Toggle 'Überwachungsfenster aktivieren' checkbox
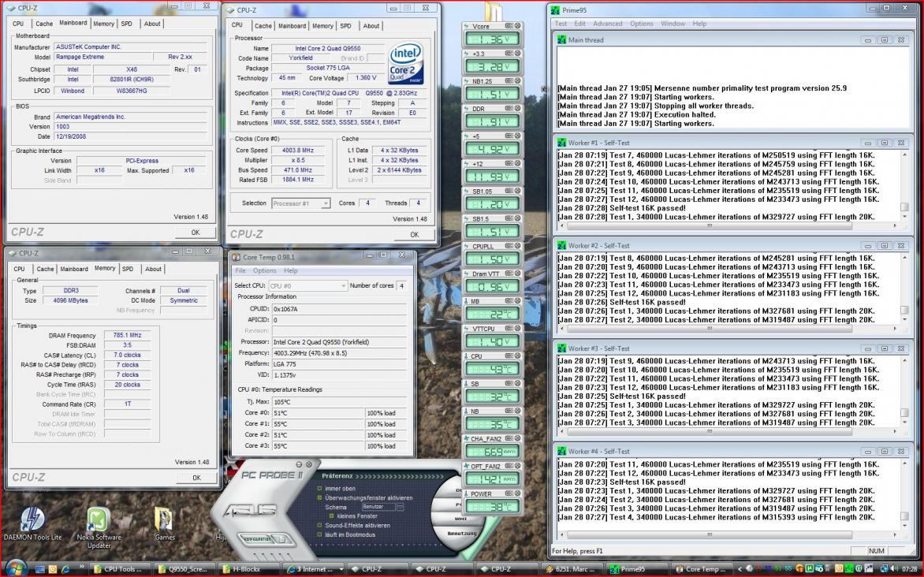 319,497
